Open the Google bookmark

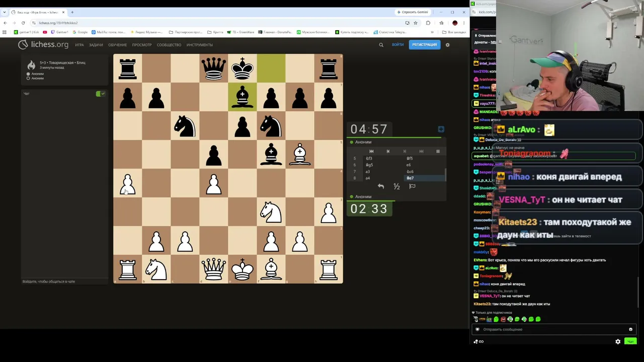coord(80,32)
